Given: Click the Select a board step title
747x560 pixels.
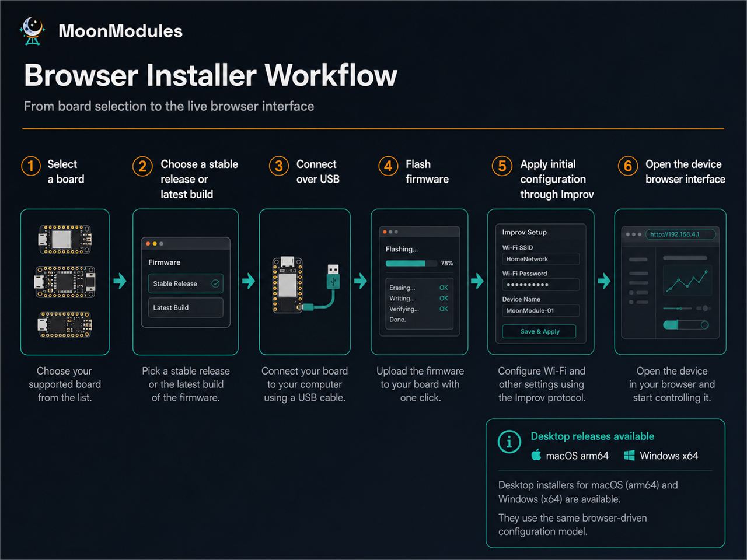Looking at the screenshot, I should click(66, 171).
